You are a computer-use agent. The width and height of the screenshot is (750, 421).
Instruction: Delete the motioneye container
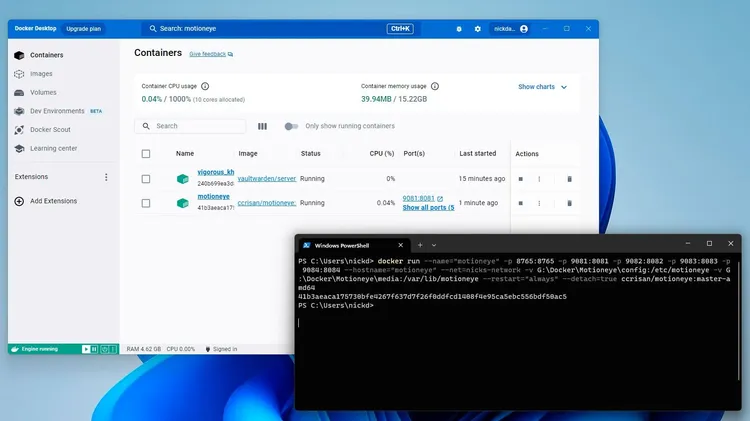[x=569, y=203]
